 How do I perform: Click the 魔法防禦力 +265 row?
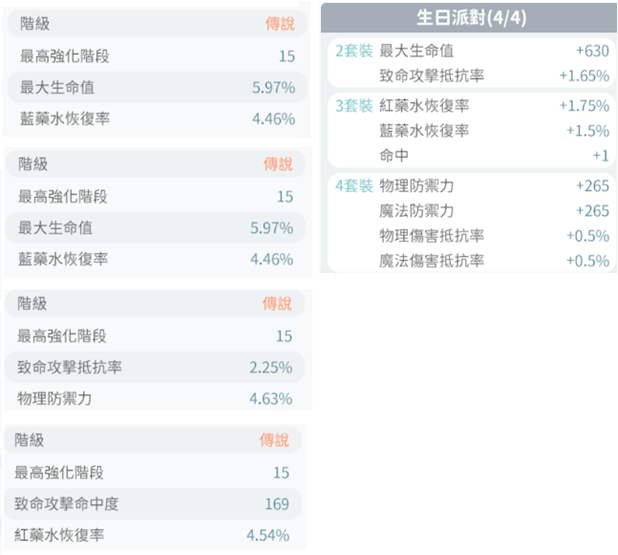click(494, 211)
